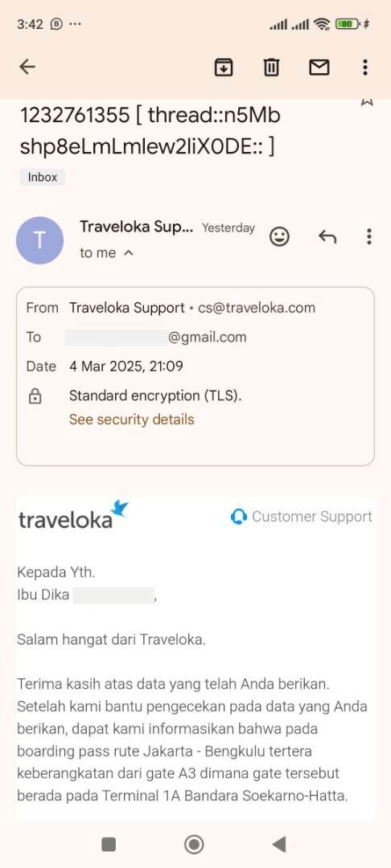Delete email with the trash icon
Image resolution: width=391 pixels, height=868 pixels.
pos(271,68)
